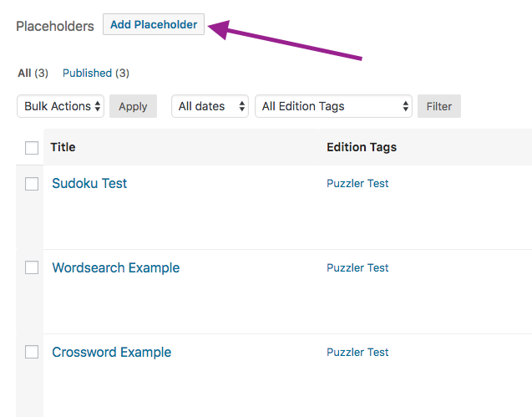Show the Published (3) view
The image size is (532, 417).
96,73
